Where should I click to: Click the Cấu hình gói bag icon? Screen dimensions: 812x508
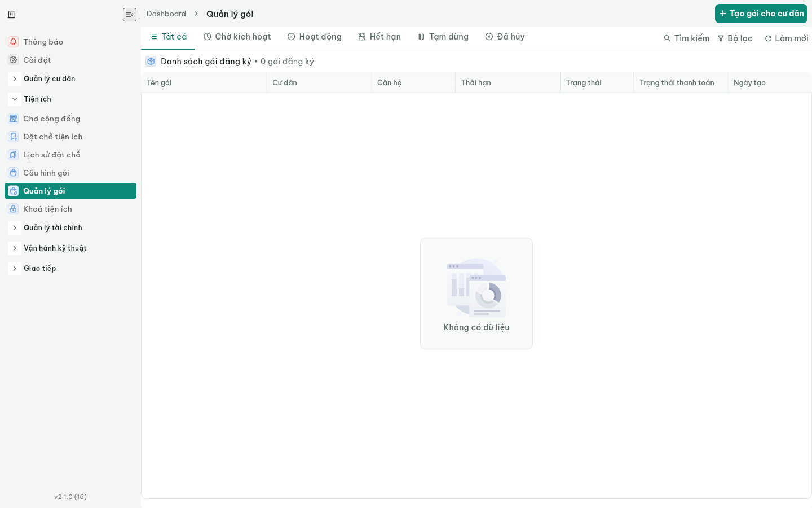coord(14,173)
